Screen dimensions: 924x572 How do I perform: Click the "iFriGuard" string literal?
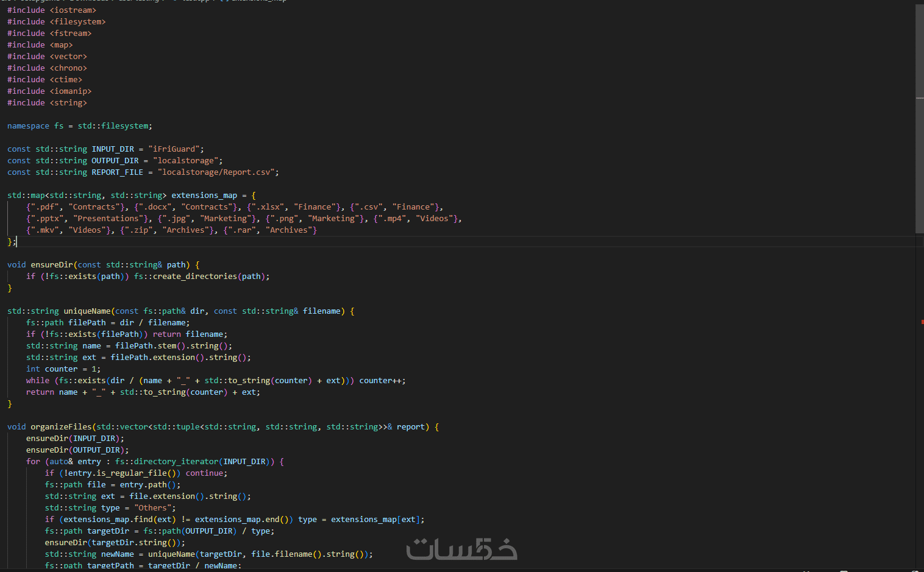coord(174,149)
